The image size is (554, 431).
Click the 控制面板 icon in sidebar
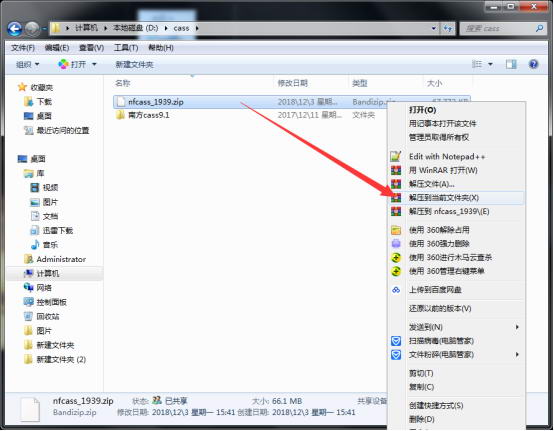pyautogui.click(x=28, y=302)
